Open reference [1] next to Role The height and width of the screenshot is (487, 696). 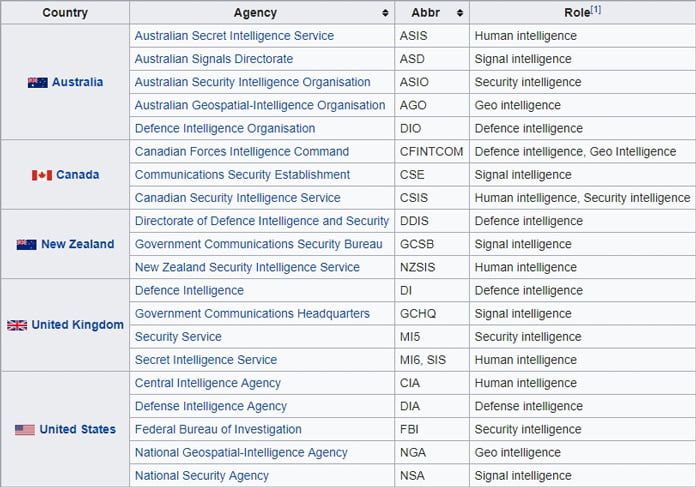596,10
